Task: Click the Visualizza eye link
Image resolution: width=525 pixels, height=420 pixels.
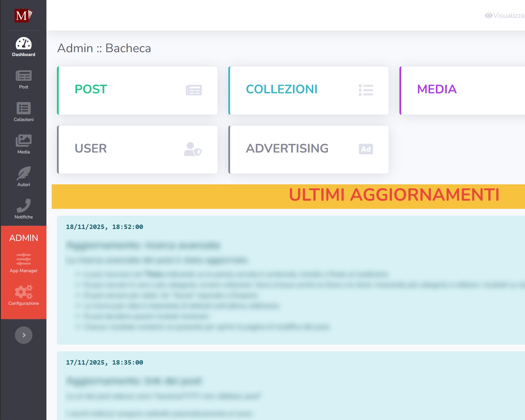Action: [x=505, y=15]
